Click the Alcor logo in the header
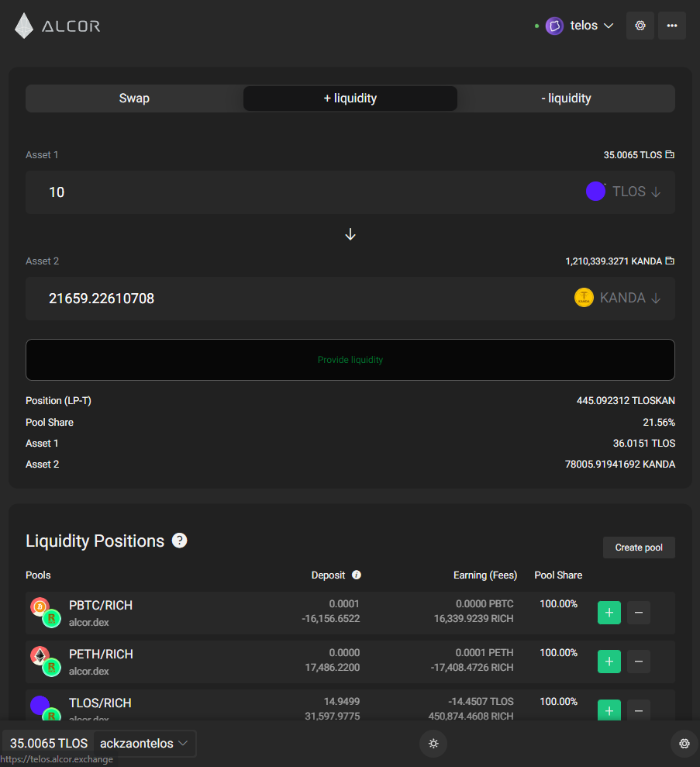 click(x=57, y=26)
